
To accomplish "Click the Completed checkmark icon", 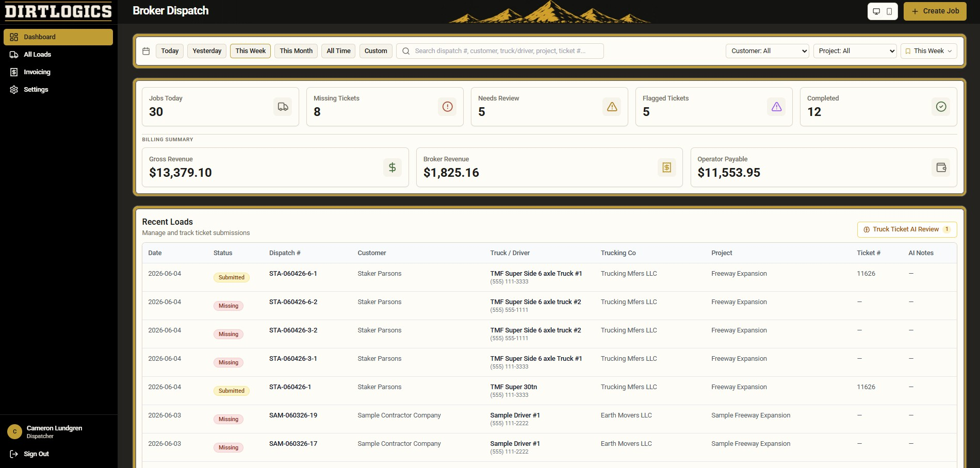I will tap(941, 107).
